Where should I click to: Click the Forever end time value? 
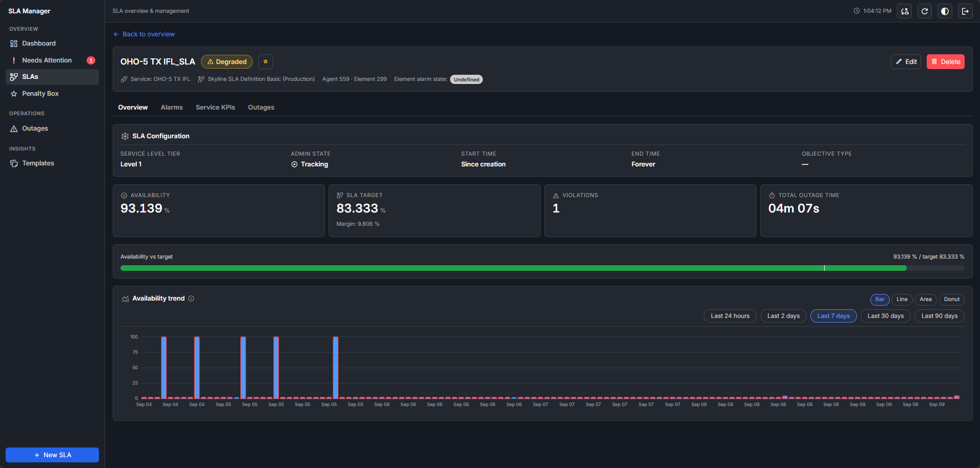pos(643,164)
